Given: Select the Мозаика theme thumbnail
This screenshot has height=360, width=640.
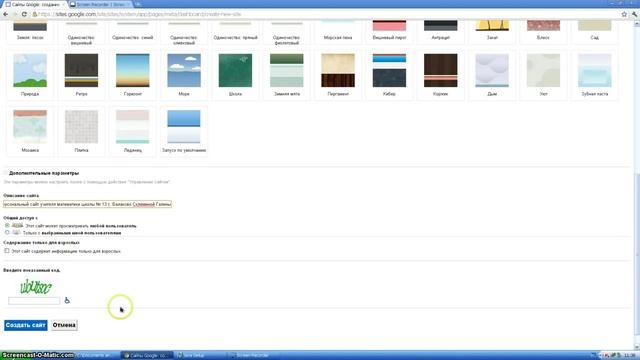Looking at the screenshot, I should 30,127.
